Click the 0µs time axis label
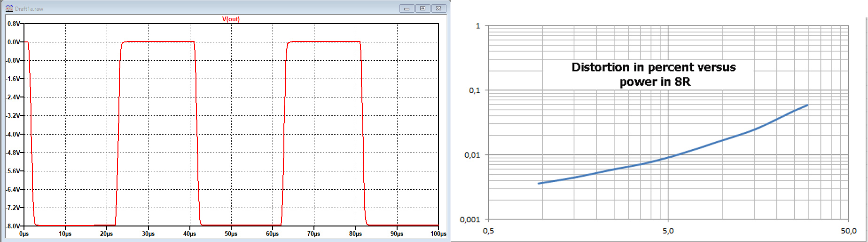 [24, 234]
